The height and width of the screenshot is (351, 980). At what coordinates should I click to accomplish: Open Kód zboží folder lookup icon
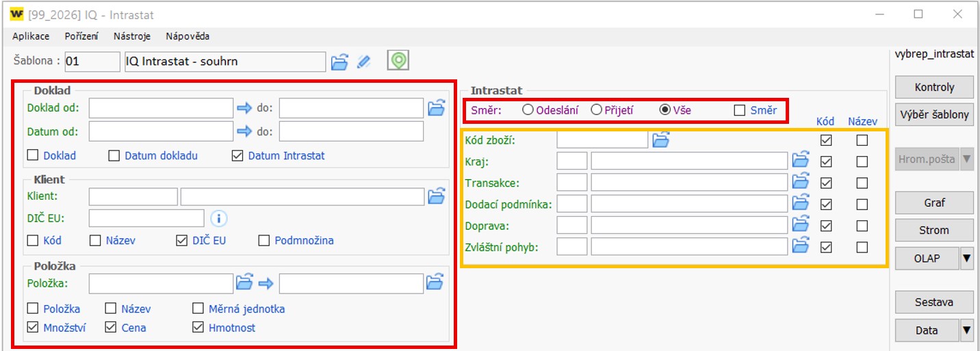pos(660,140)
